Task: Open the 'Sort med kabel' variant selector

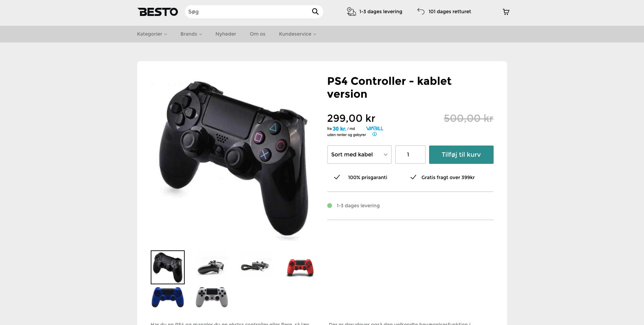Action: click(359, 155)
